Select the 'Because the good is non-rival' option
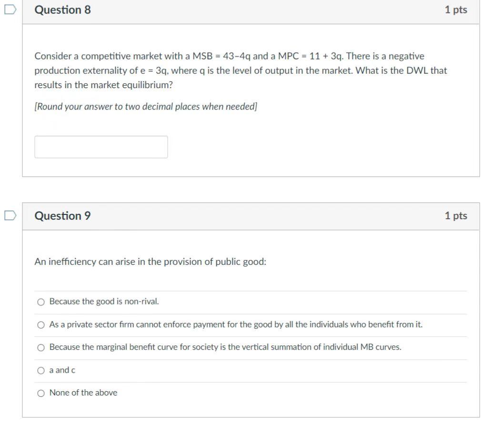Image resolution: width=504 pixels, height=426 pixels. 41,301
